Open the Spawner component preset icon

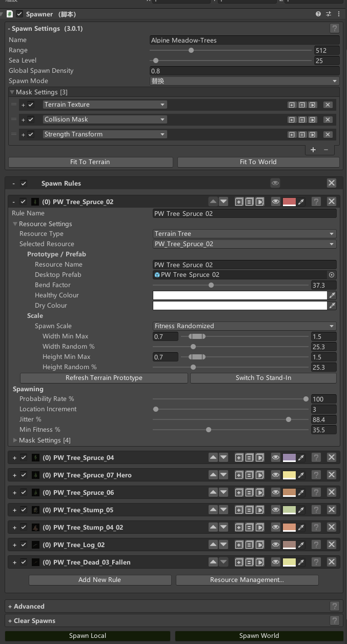point(329,14)
